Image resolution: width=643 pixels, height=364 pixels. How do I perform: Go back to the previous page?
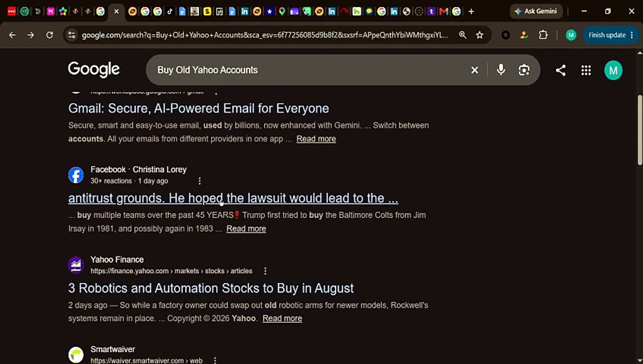[x=12, y=35]
